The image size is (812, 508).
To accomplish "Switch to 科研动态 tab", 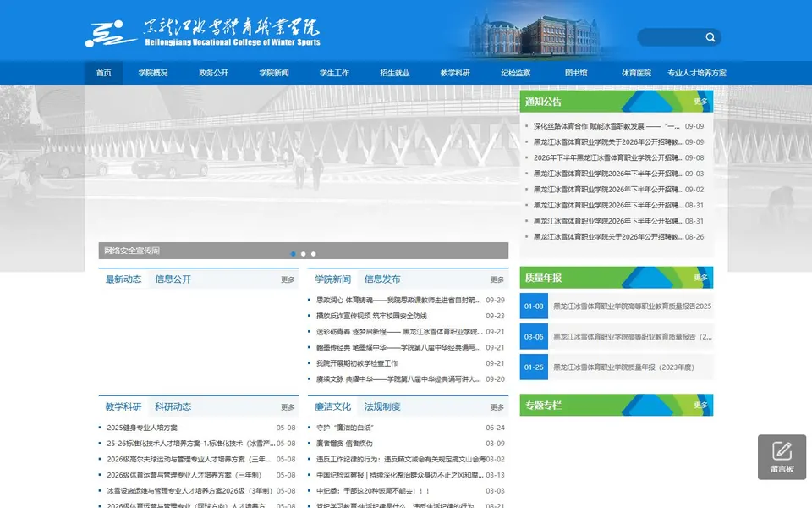I will coord(173,406).
